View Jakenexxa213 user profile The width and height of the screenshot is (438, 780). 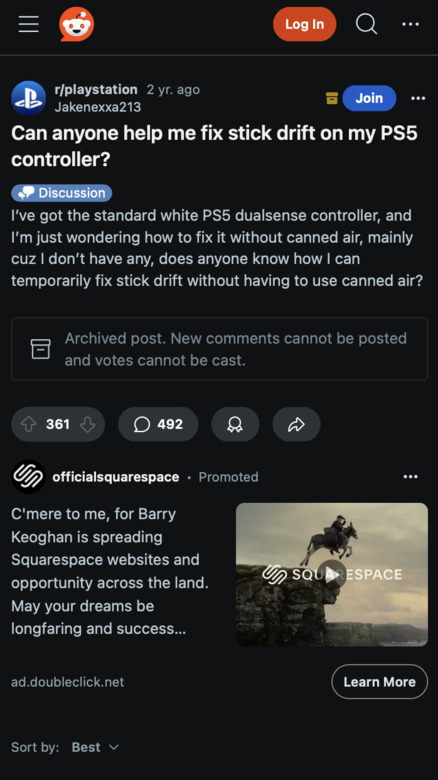pos(98,107)
